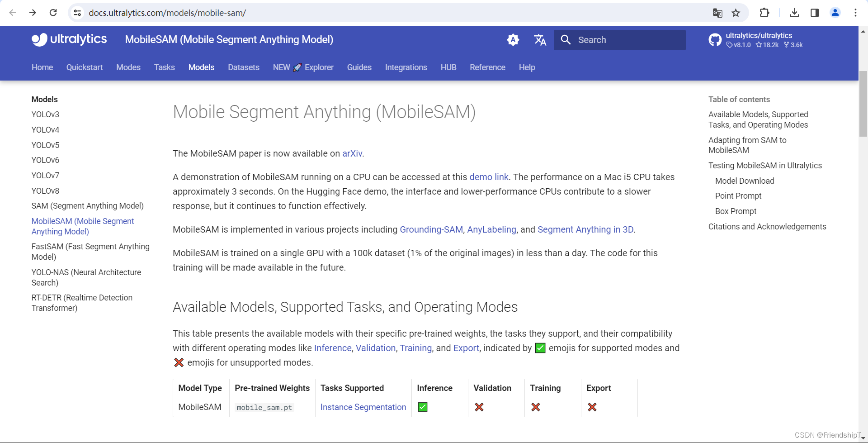The width and height of the screenshot is (868, 443).
Task: Open the Models tab
Action: coord(201,67)
